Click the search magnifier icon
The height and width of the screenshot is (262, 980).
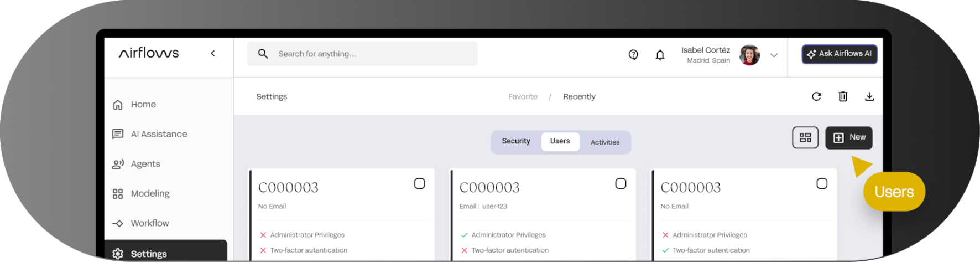click(x=263, y=54)
